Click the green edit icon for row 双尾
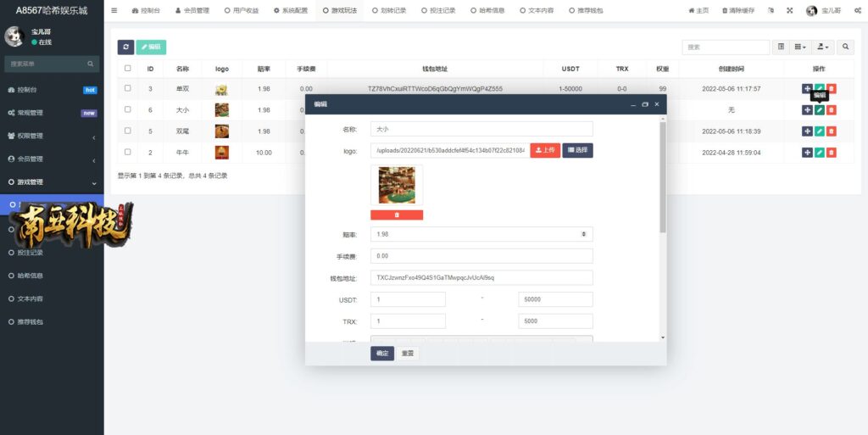 tap(820, 131)
